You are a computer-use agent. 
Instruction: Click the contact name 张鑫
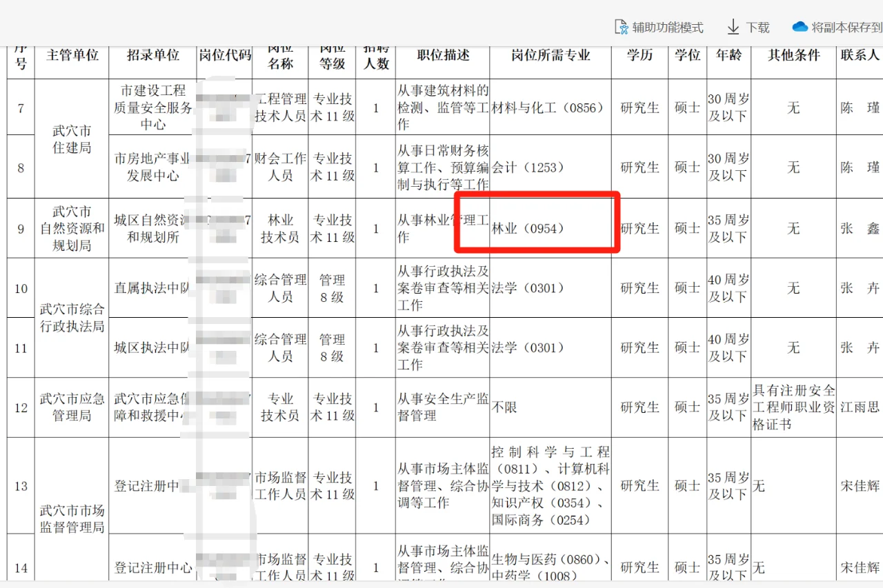point(860,228)
